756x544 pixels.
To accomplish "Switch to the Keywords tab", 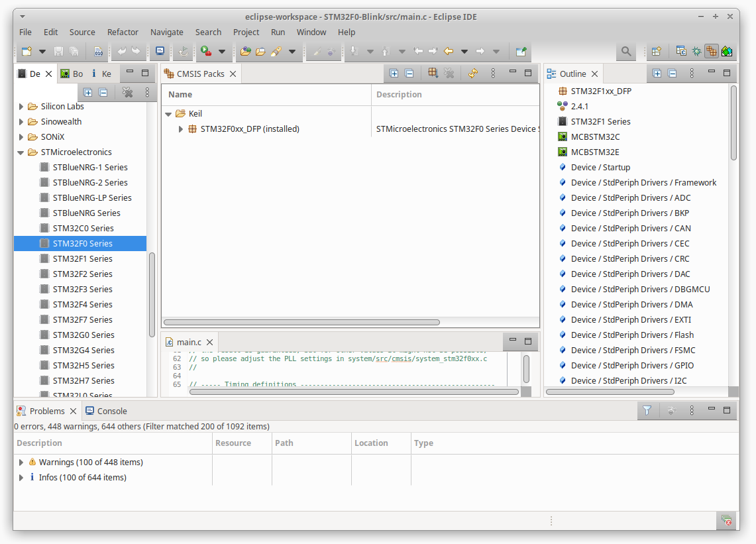I will (101, 74).
